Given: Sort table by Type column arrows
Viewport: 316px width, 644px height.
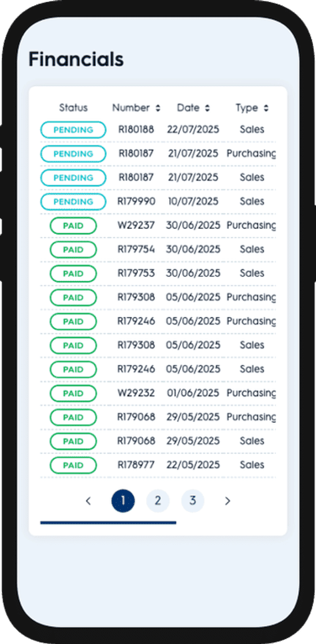Looking at the screenshot, I should click(x=266, y=108).
